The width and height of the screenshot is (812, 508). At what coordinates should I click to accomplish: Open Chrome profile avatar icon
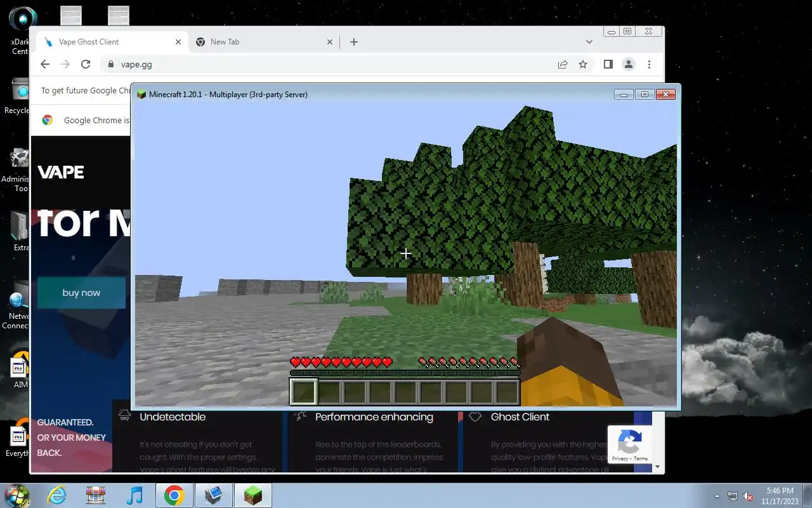point(629,64)
